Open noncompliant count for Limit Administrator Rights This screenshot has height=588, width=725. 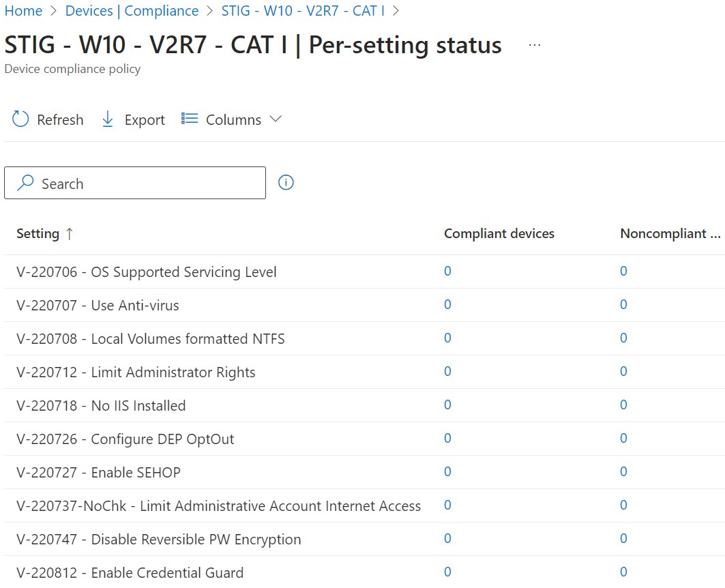[624, 371]
